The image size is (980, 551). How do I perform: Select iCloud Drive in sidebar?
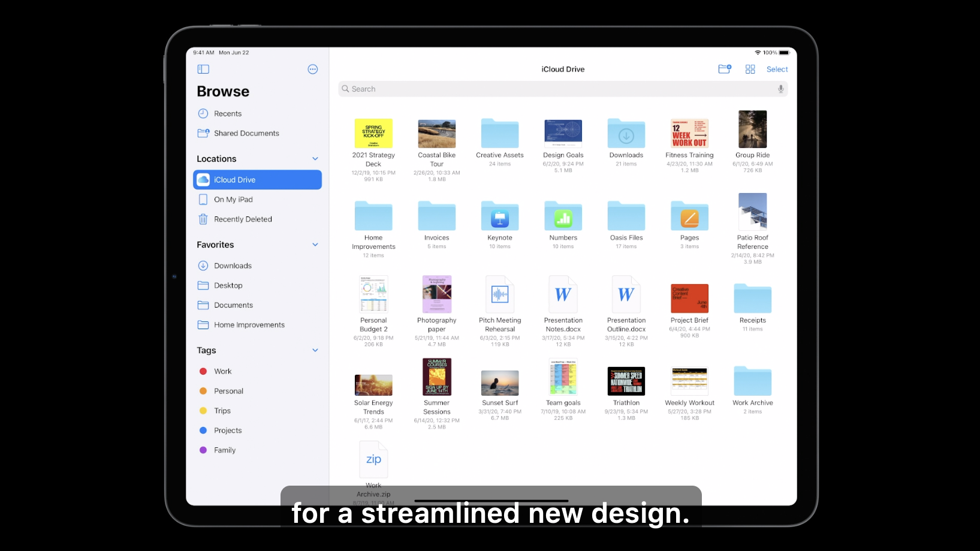tap(257, 180)
